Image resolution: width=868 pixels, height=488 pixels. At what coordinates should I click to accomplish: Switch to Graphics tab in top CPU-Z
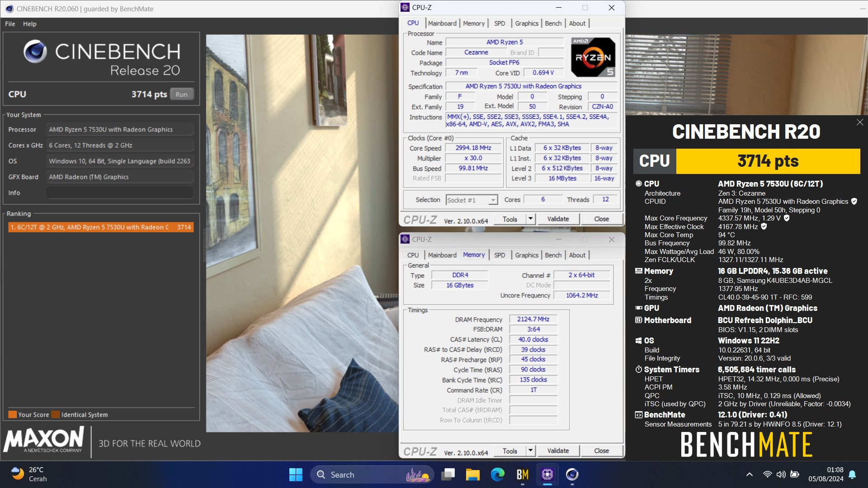527,23
